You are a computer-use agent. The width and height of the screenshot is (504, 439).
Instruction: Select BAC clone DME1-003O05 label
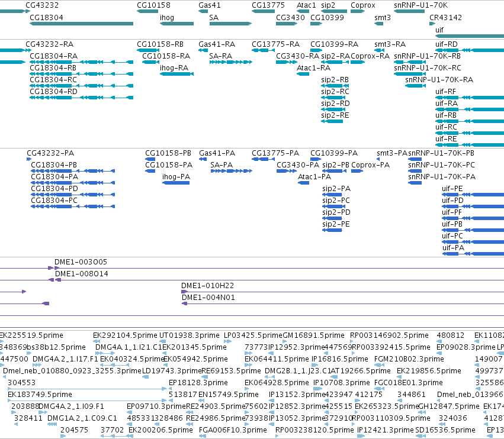point(81,262)
